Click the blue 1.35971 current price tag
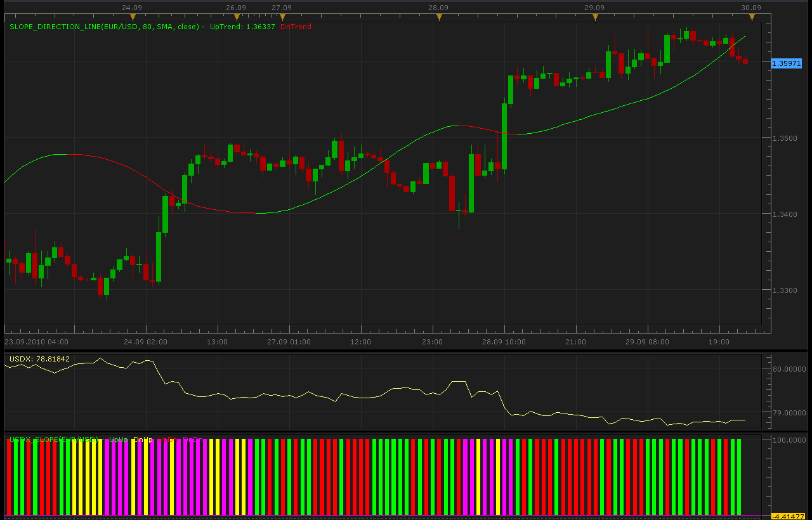This screenshot has width=812, height=520. [x=787, y=63]
